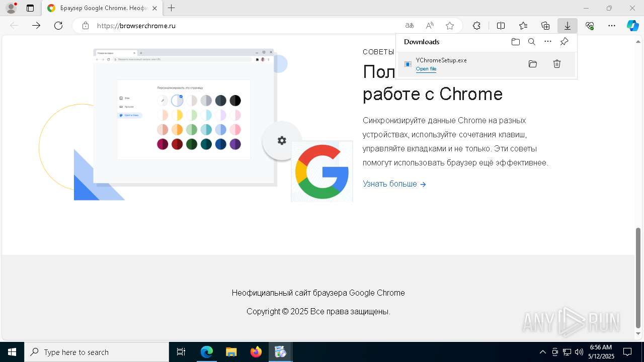Image resolution: width=644 pixels, height=362 pixels.
Task: Open Microsoft Edge from the taskbar
Action: (207, 352)
